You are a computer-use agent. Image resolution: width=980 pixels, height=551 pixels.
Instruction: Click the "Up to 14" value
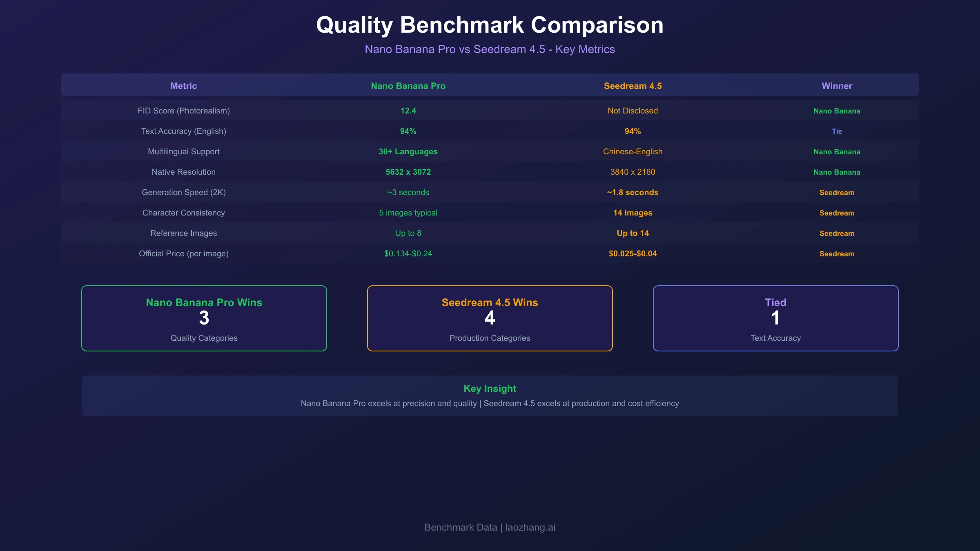[x=633, y=233]
